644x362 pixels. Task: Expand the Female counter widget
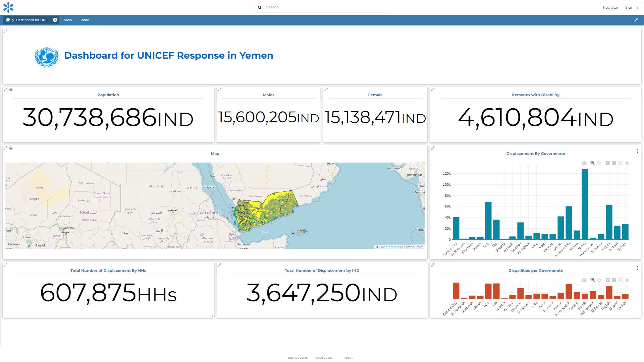pos(326,89)
